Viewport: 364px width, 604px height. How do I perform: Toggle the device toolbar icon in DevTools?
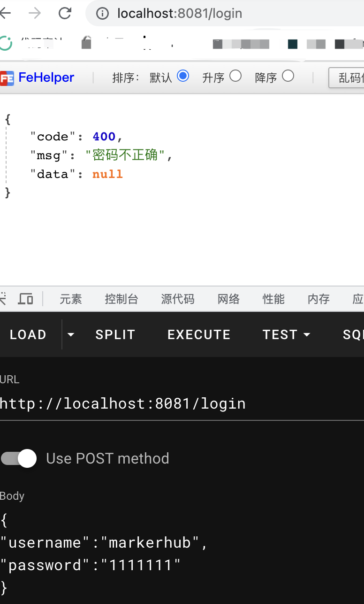(25, 299)
